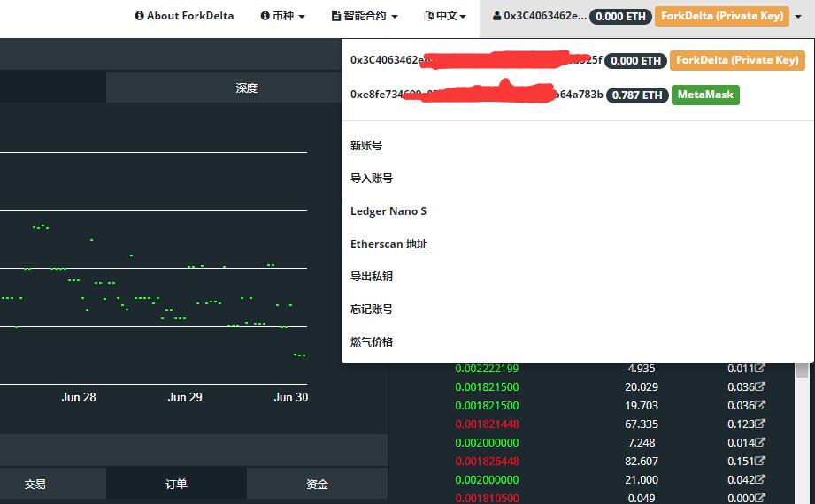Click the Jun 30 chart axis label
The height and width of the screenshot is (504, 815).
pyautogui.click(x=291, y=398)
